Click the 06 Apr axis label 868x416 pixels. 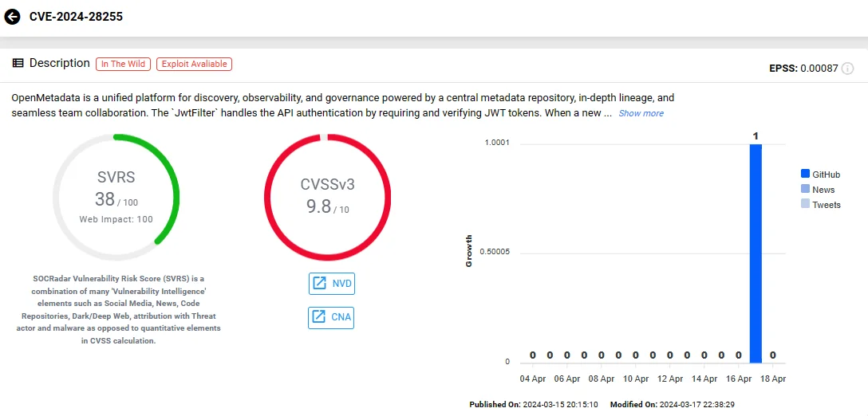click(x=567, y=379)
